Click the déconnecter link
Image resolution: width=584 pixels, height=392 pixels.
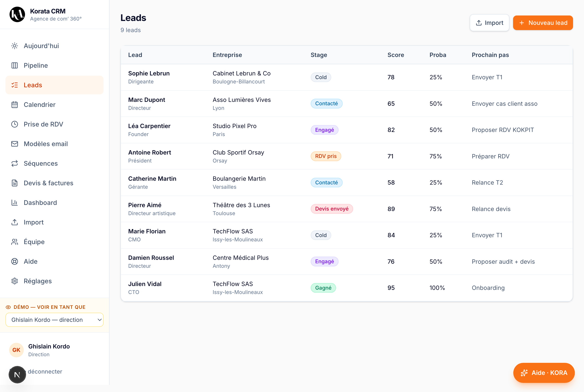click(x=45, y=371)
